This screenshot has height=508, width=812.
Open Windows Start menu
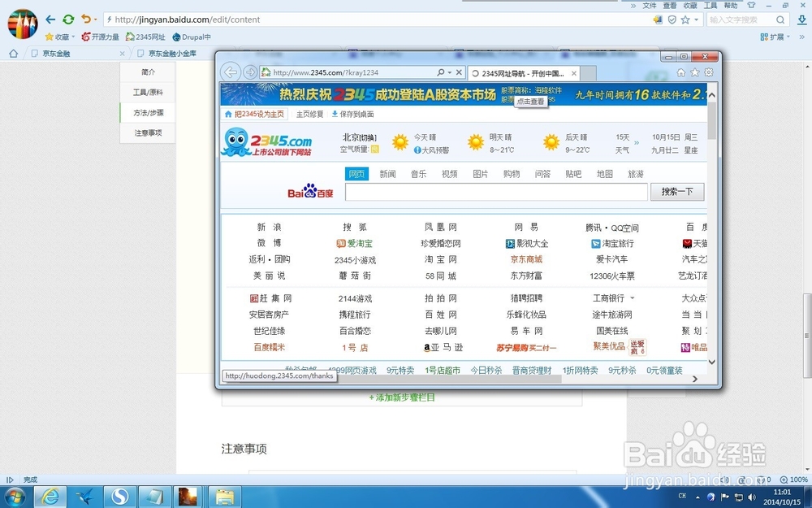[x=15, y=497]
